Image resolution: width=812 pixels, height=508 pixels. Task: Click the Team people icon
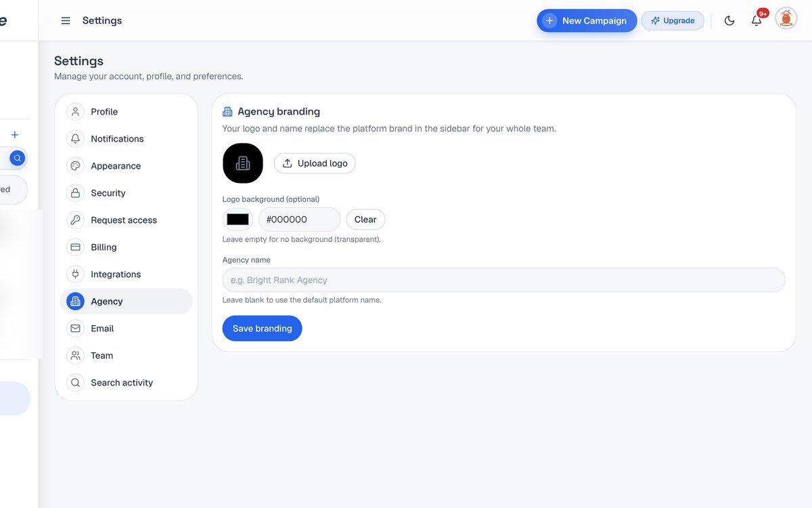pyautogui.click(x=75, y=356)
